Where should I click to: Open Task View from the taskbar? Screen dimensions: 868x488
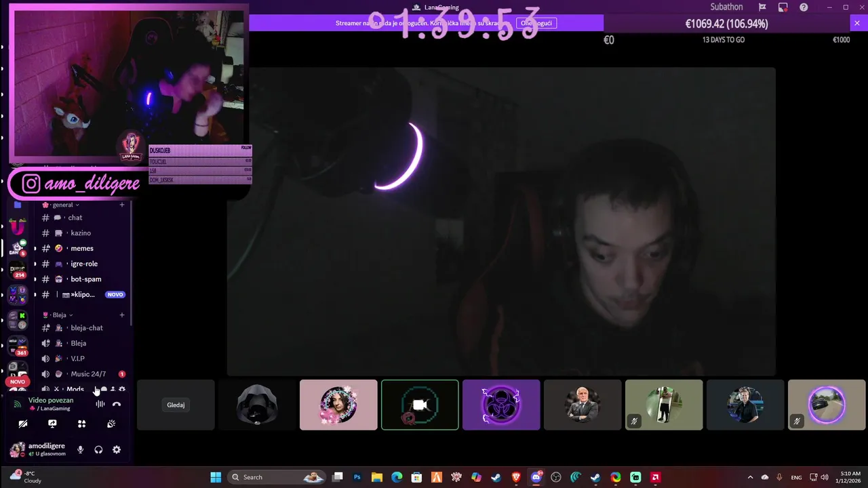338,477
